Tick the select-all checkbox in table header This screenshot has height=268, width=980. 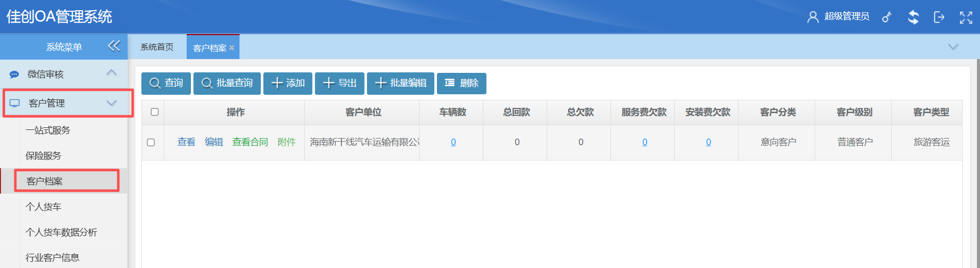pyautogui.click(x=155, y=112)
